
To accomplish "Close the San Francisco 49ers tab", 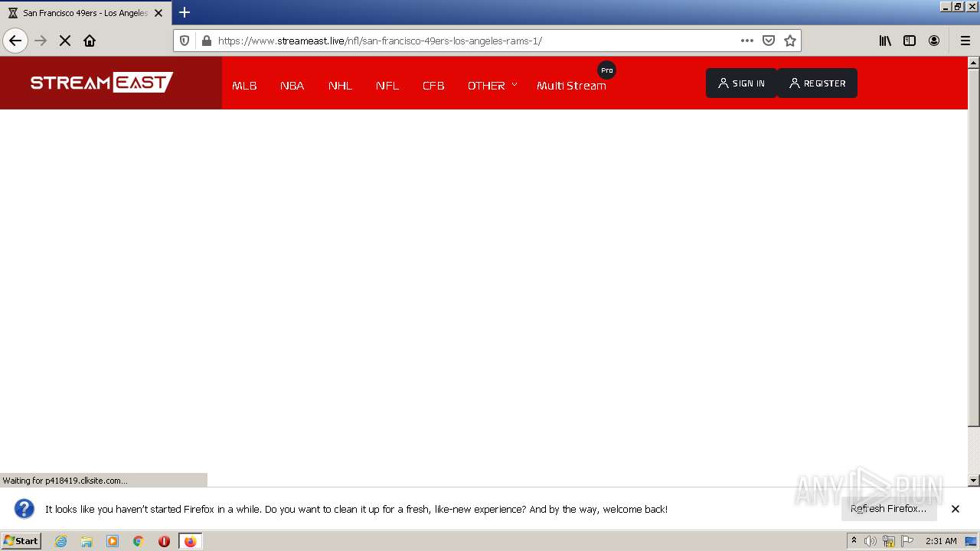I will click(158, 13).
